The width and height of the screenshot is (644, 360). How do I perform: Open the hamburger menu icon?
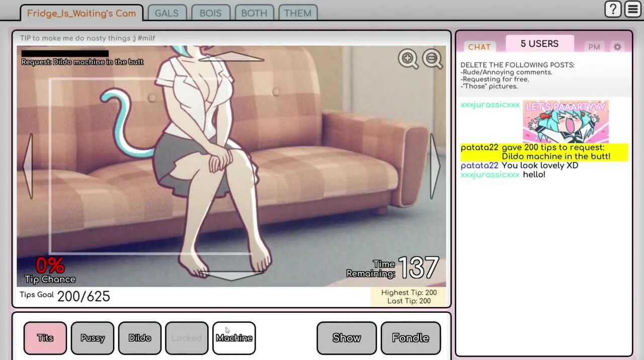point(632,9)
